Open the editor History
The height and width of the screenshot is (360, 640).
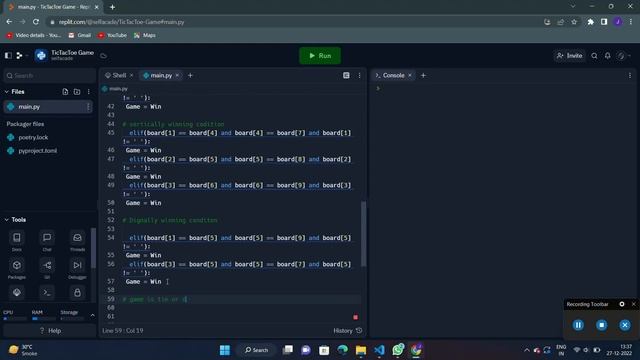[347, 331]
